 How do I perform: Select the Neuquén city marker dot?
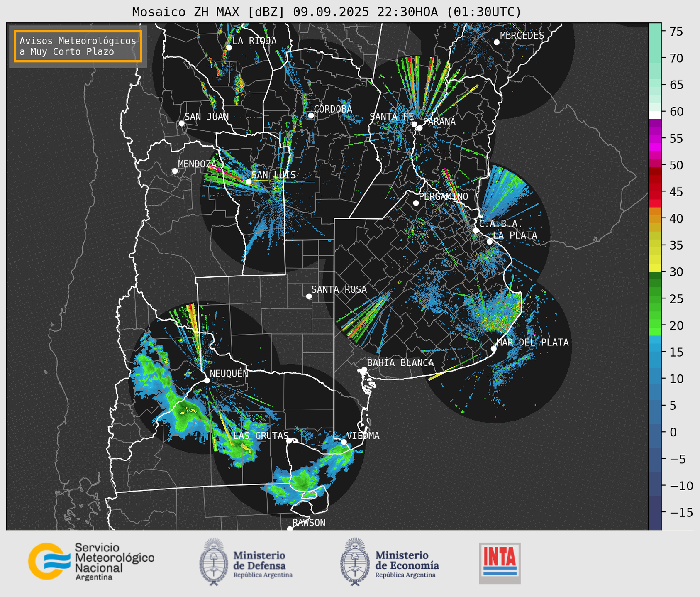[x=207, y=380]
